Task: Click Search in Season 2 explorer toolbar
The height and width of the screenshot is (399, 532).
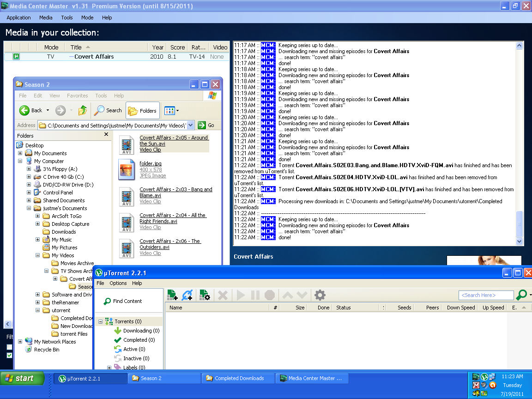Action: pyautogui.click(x=108, y=110)
